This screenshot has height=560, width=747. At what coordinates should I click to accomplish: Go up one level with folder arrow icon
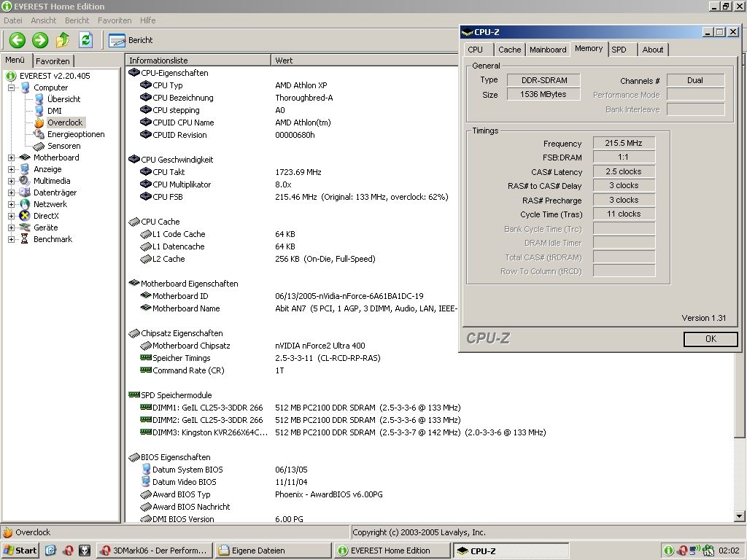63,40
